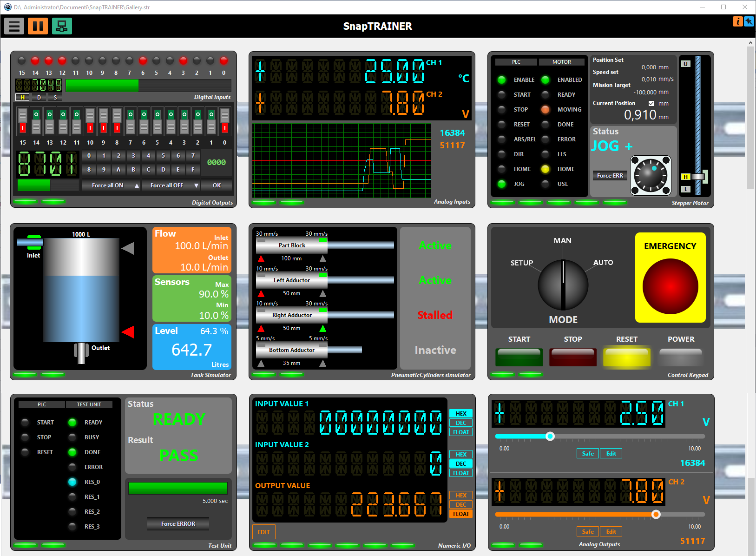The image size is (756, 556).
Task: Select DEC format for Input Value 1
Action: pos(461,423)
